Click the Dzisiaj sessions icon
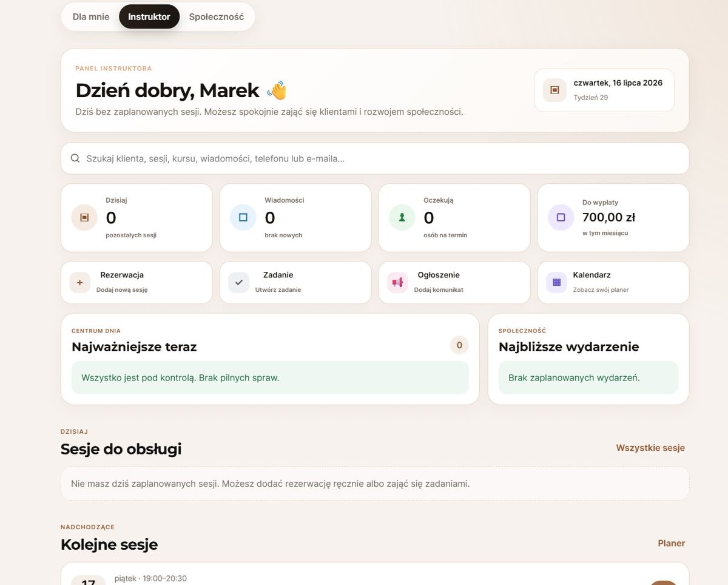The image size is (728, 585). pos(84,217)
